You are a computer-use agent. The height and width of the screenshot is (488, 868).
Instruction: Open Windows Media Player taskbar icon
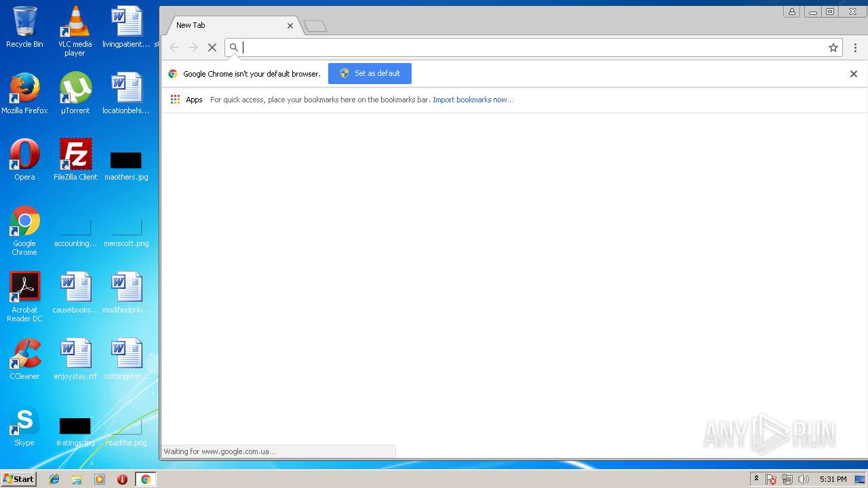[x=100, y=479]
